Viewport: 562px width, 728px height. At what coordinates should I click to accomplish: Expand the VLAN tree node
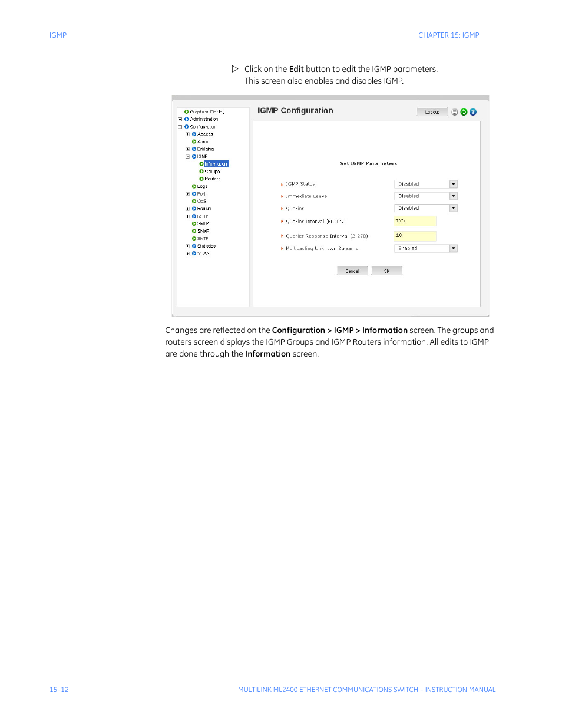(x=187, y=253)
